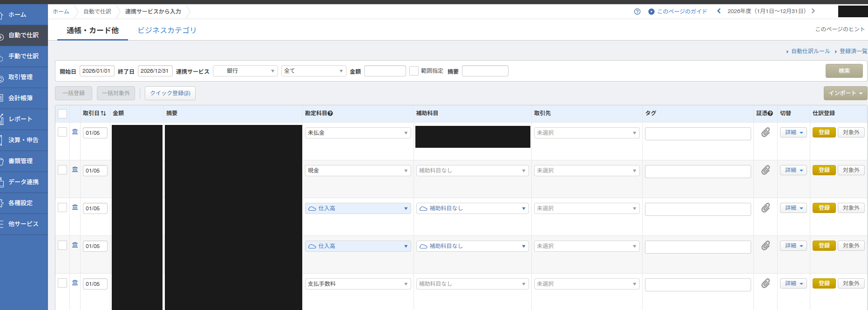Click the help question mark icon beside the page guide
The image size is (868, 310).
pos(637,12)
